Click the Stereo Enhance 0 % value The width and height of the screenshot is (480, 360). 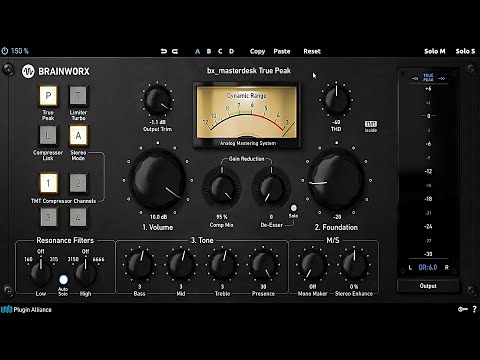pyautogui.click(x=354, y=287)
